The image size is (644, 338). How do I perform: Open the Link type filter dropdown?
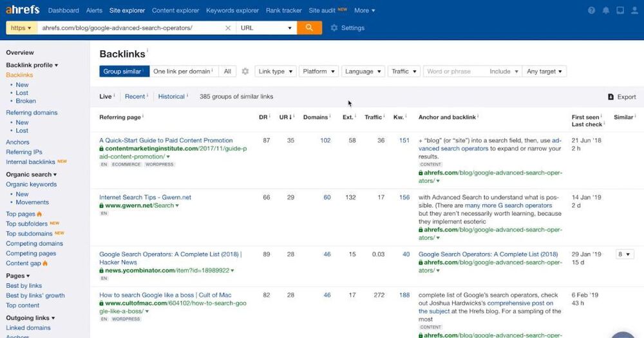click(x=276, y=71)
